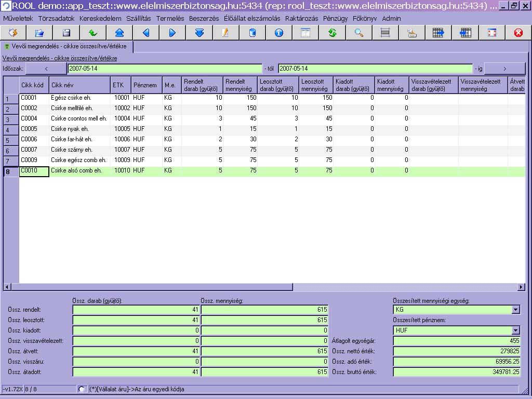Click the row height lines icon
The width and height of the screenshot is (532, 399).
385,33
